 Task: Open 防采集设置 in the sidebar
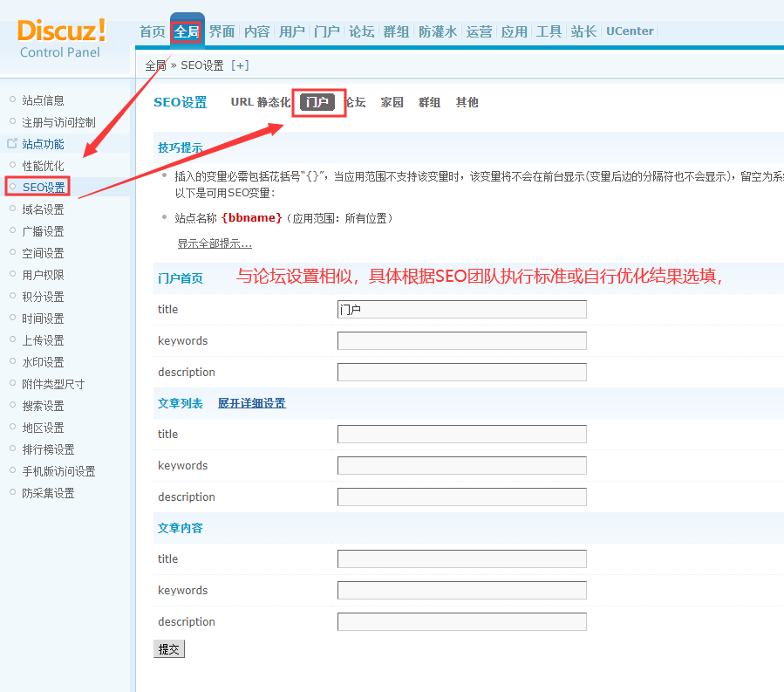[x=48, y=493]
